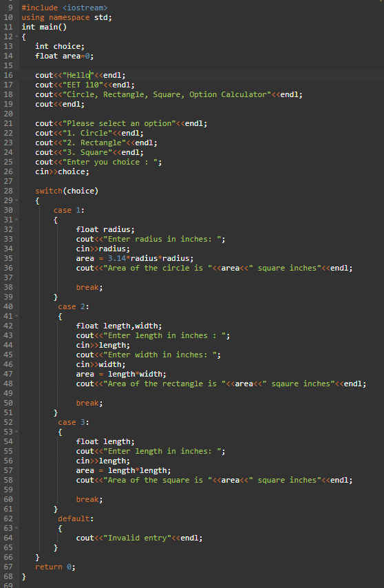Click 'cin>>length;' on line 56
This screenshot has width=384, height=588.
coord(103,461)
